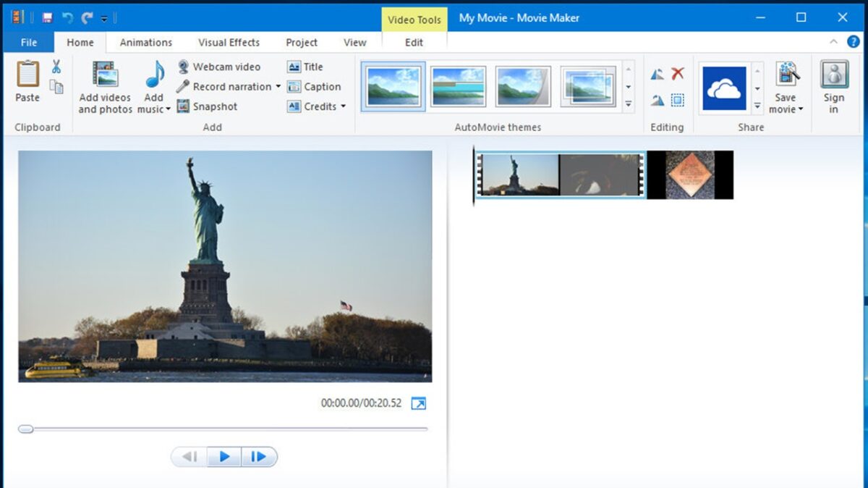Insert Credits at the end

click(x=312, y=106)
